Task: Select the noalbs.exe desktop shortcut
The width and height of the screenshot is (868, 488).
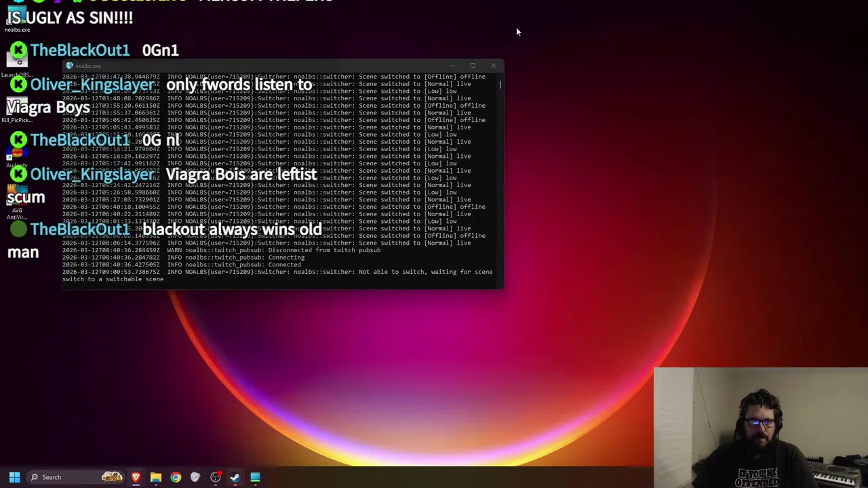Action: (x=17, y=20)
